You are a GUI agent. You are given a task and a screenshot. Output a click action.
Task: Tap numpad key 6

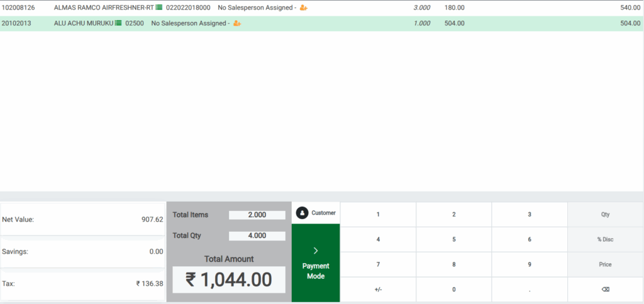[530, 239]
